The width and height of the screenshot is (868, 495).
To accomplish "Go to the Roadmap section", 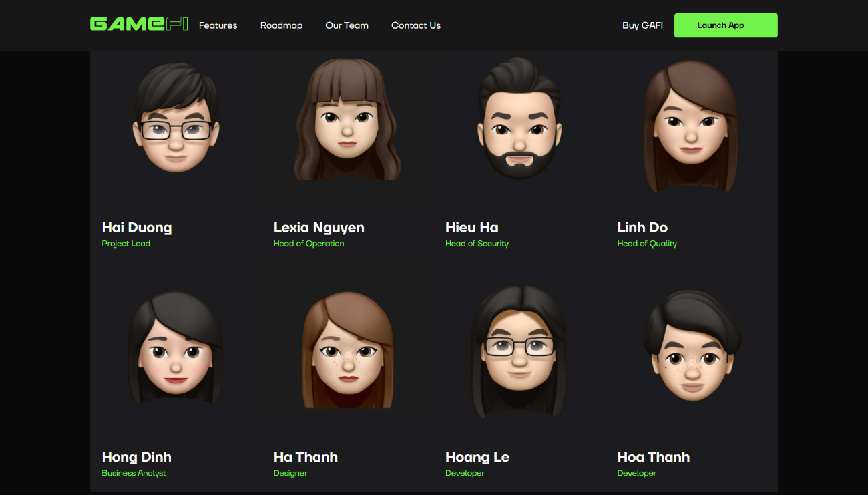I will [281, 25].
